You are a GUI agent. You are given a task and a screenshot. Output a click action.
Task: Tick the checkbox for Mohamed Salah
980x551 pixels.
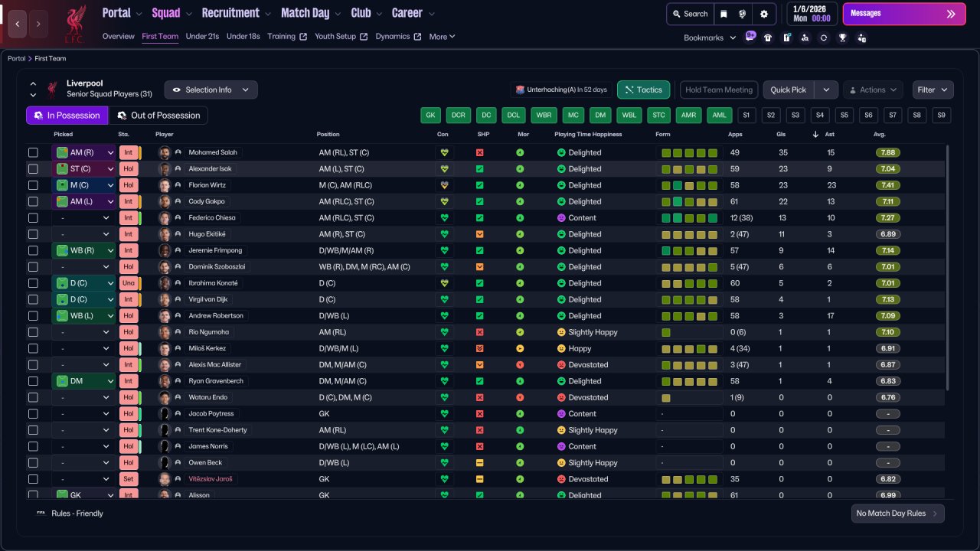[33, 152]
